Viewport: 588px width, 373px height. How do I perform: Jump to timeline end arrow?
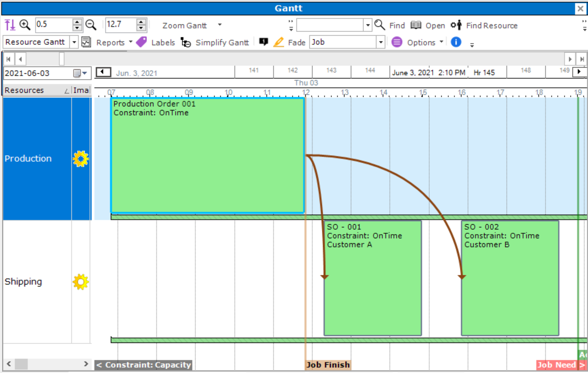[x=581, y=59]
